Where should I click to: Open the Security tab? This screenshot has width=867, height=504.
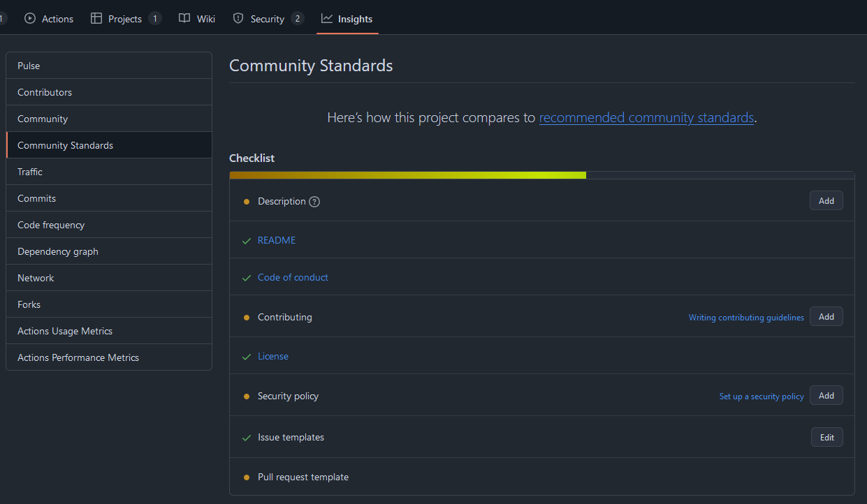pos(267,18)
